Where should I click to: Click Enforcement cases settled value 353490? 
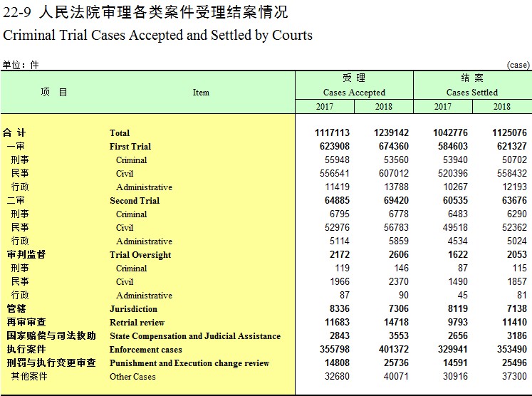click(x=512, y=349)
